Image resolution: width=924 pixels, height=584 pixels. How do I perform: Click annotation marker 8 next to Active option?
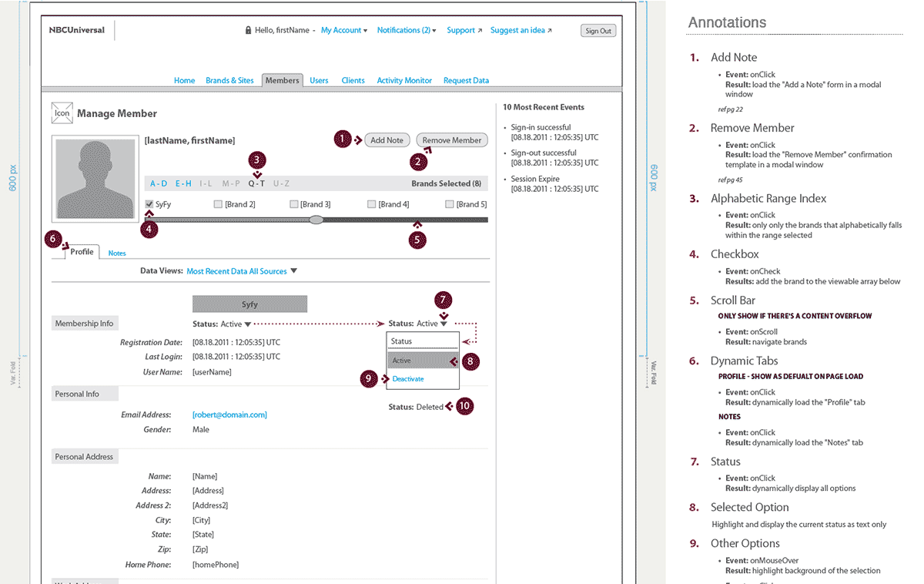(x=470, y=361)
